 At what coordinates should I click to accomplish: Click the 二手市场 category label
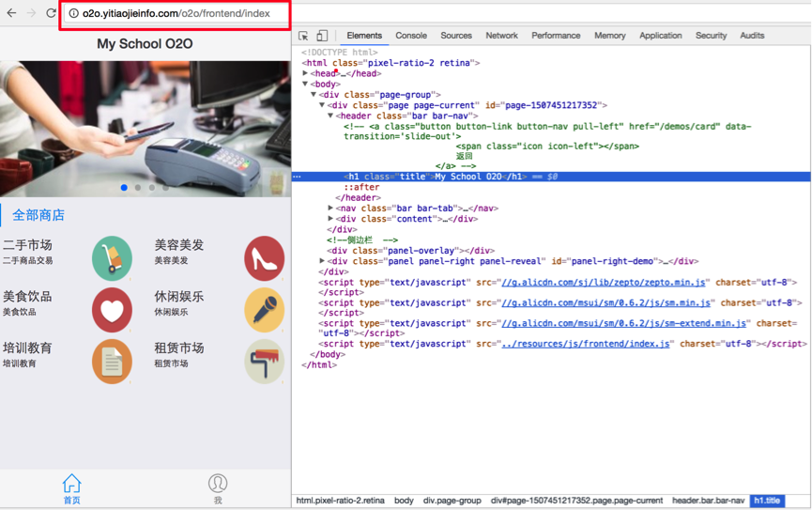pyautogui.click(x=27, y=244)
